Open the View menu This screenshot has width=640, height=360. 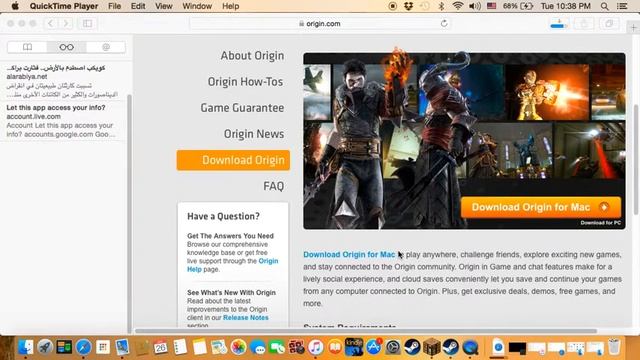click(x=164, y=6)
